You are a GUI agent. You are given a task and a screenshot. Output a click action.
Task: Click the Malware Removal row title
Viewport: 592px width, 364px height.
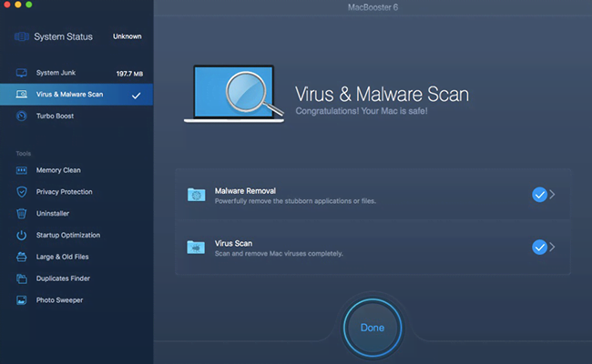245,191
